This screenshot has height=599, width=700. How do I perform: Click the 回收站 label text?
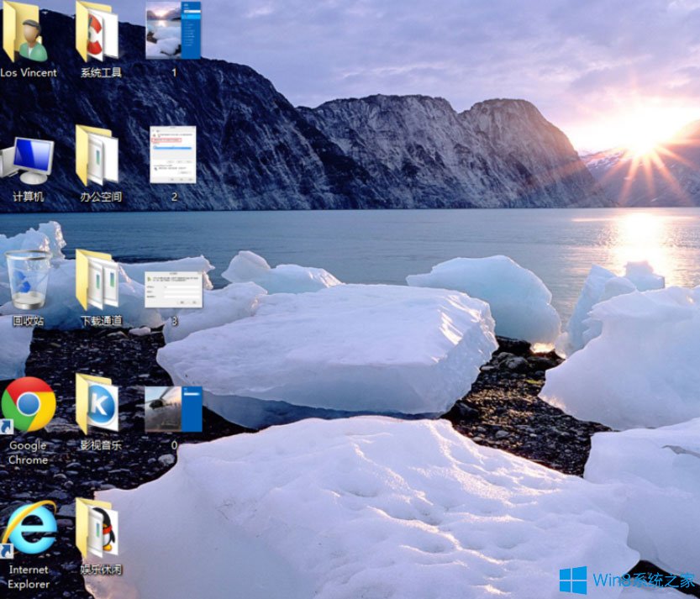point(28,320)
